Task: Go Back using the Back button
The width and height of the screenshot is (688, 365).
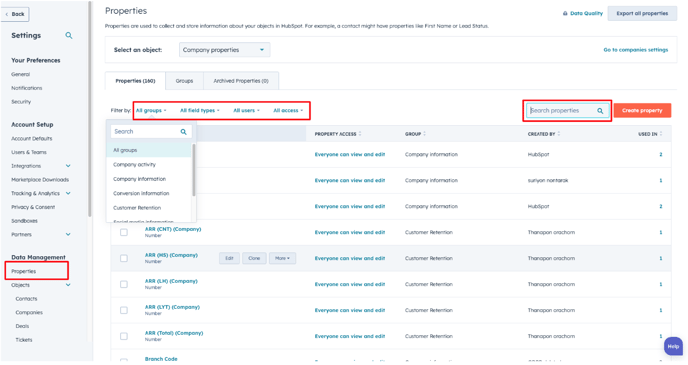Action: (x=15, y=14)
